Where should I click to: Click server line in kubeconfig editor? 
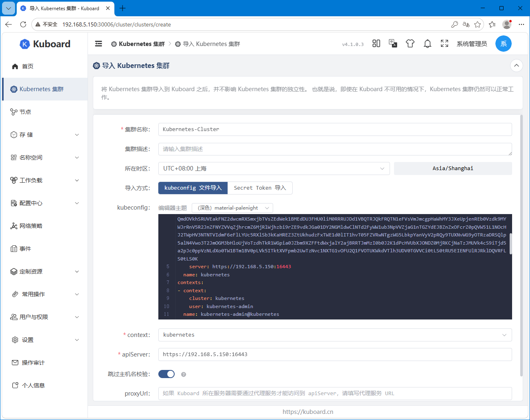[x=240, y=267]
